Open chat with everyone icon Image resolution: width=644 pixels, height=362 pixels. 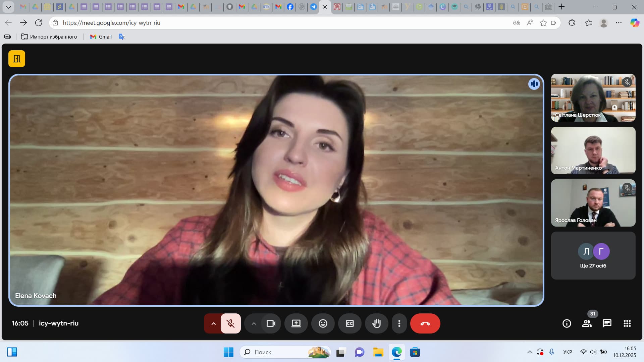click(607, 323)
